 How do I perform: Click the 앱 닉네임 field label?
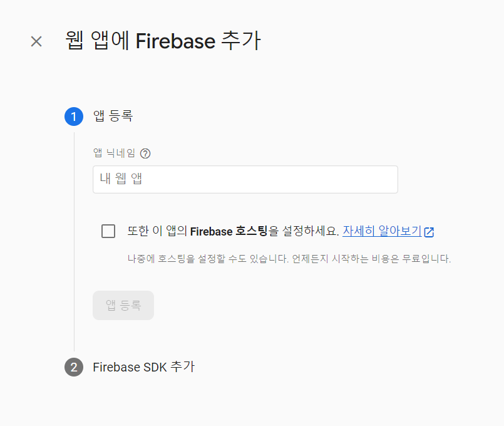point(114,153)
